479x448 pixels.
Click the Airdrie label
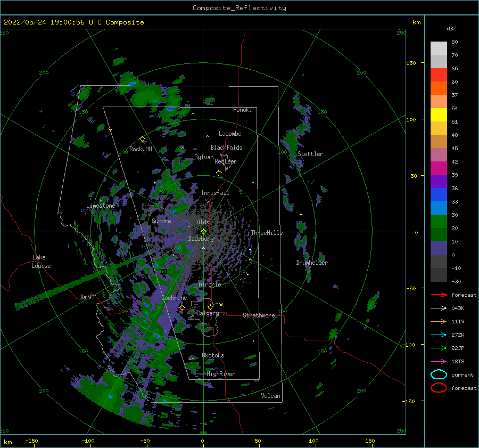coord(210,284)
